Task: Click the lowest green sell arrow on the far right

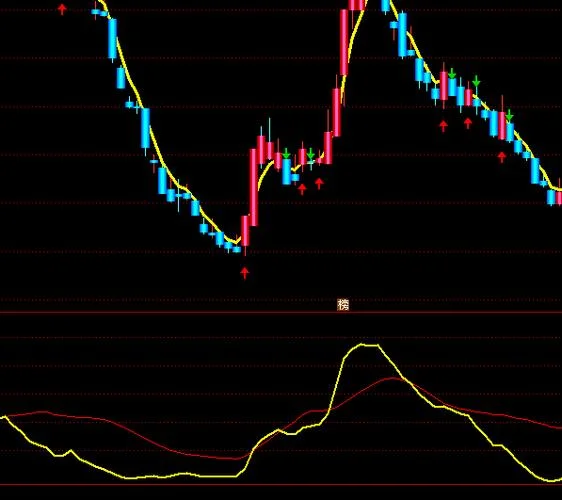Action: point(509,115)
